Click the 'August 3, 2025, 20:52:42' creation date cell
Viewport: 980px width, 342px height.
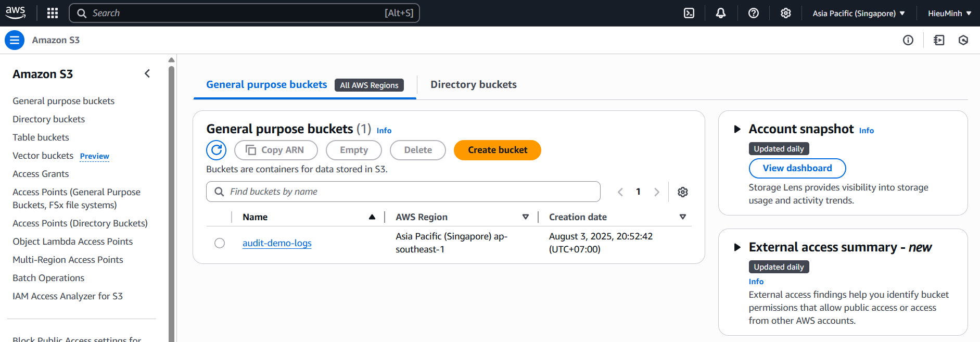pos(601,243)
